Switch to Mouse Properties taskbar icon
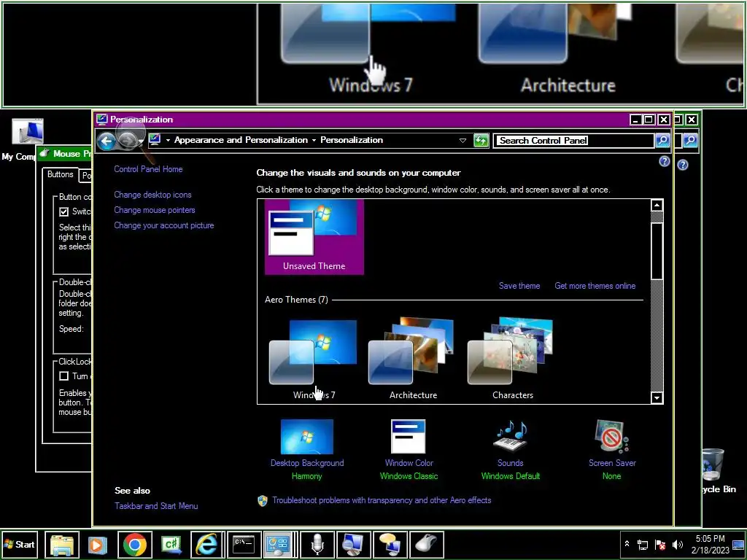 [426, 545]
